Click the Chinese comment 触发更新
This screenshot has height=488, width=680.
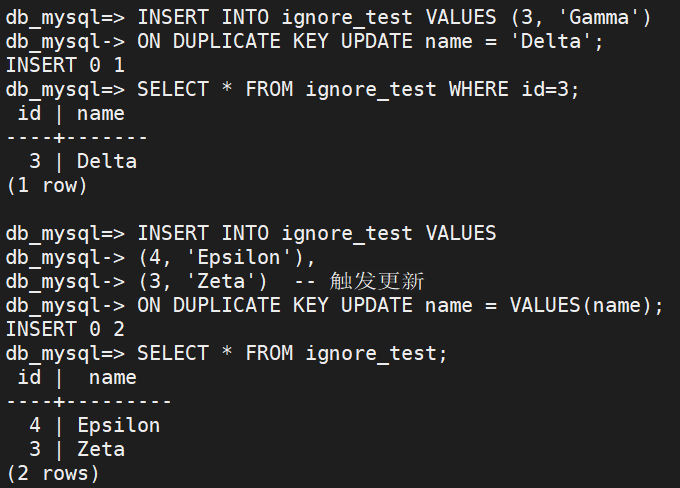376,281
